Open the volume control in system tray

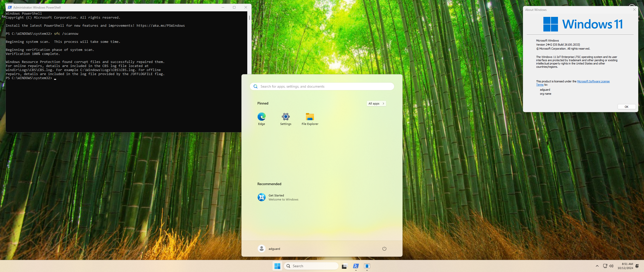[611, 266]
